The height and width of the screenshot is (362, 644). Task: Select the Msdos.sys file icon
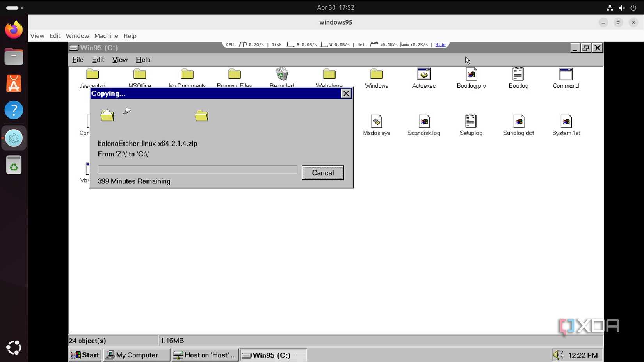(x=376, y=121)
